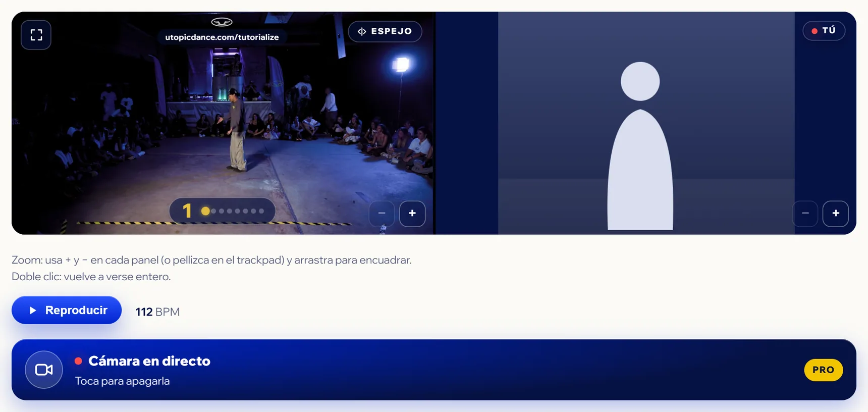Click the Reproducir play button
The image size is (868, 412).
(x=67, y=310)
